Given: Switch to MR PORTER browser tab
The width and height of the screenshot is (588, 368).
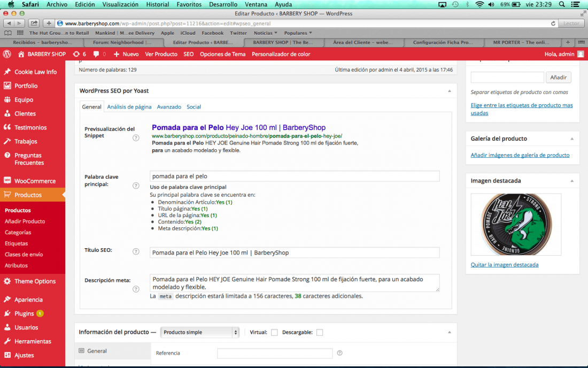Looking at the screenshot, I should click(x=521, y=42).
